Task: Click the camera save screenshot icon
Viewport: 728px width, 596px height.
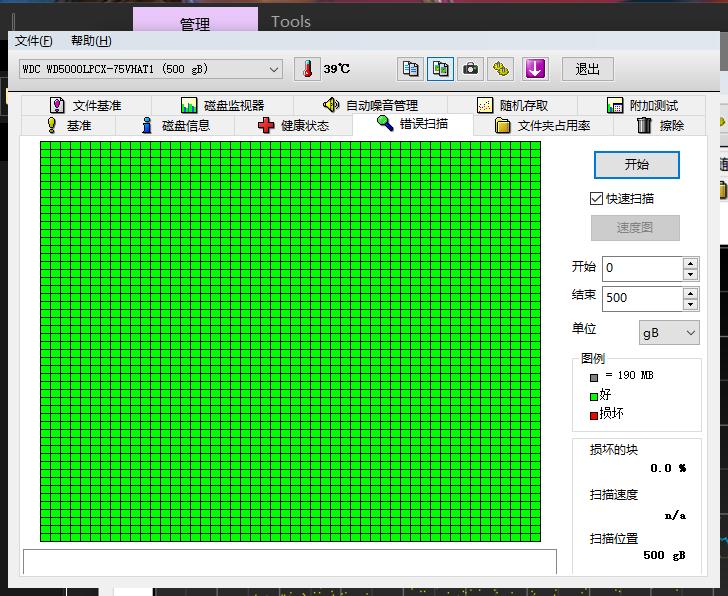Action: coord(470,69)
